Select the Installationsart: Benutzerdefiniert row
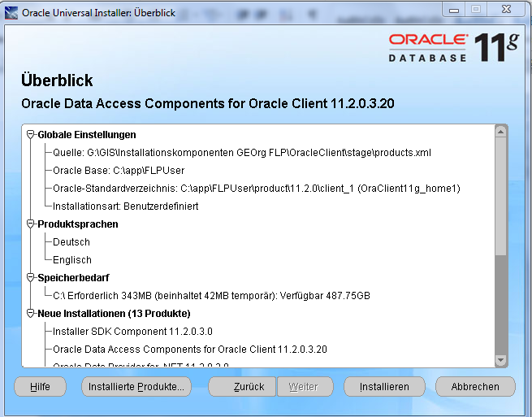The height and width of the screenshot is (417, 532). pyautogui.click(x=126, y=206)
